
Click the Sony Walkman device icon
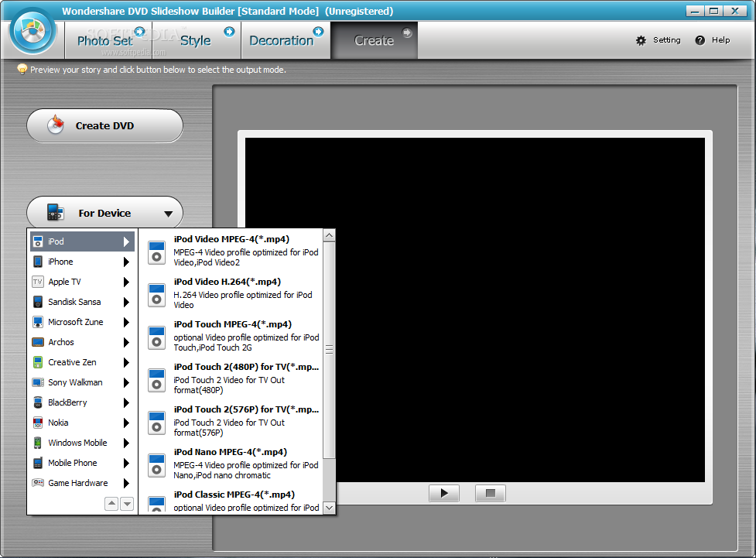(38, 382)
